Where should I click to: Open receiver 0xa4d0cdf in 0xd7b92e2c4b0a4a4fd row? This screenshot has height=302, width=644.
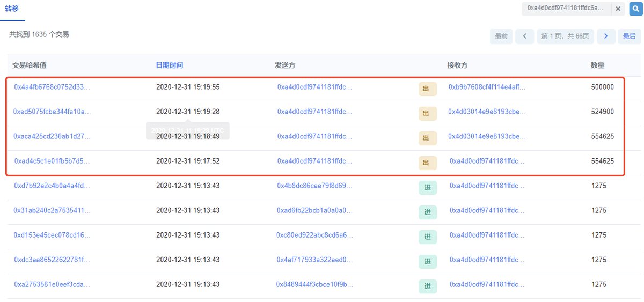(x=487, y=186)
